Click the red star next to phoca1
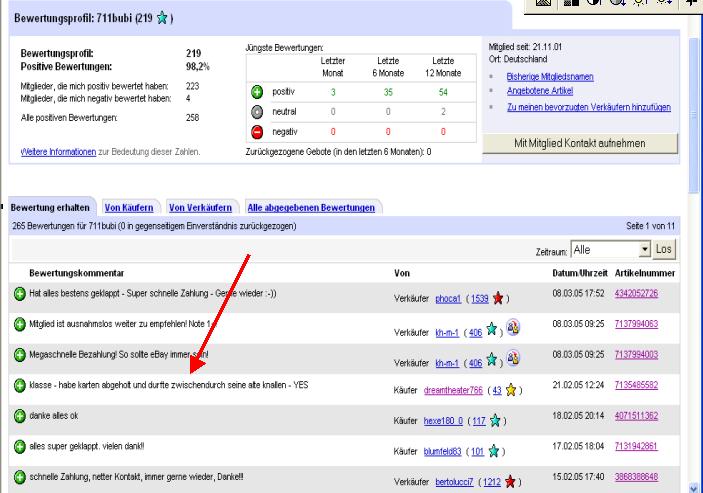The height and width of the screenshot is (493, 703). (501, 298)
